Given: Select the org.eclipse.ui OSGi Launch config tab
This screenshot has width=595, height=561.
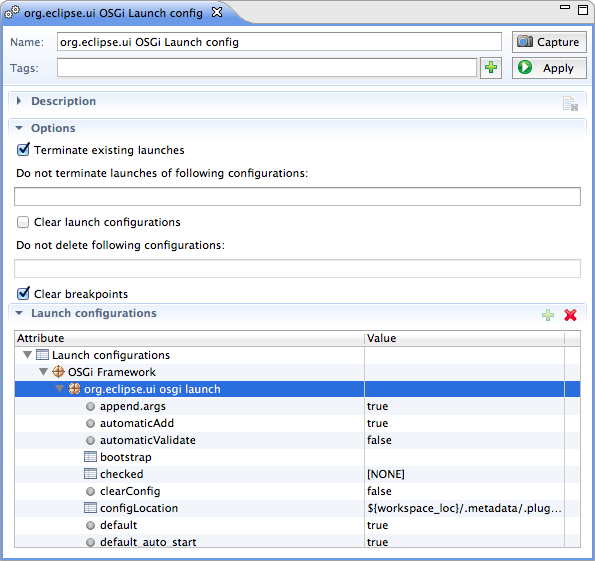Looking at the screenshot, I should click(113, 13).
